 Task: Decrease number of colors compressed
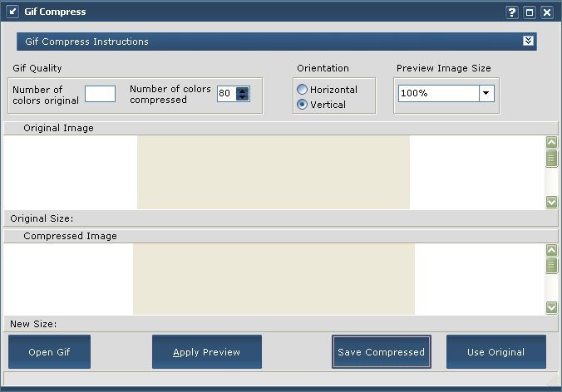[x=243, y=97]
